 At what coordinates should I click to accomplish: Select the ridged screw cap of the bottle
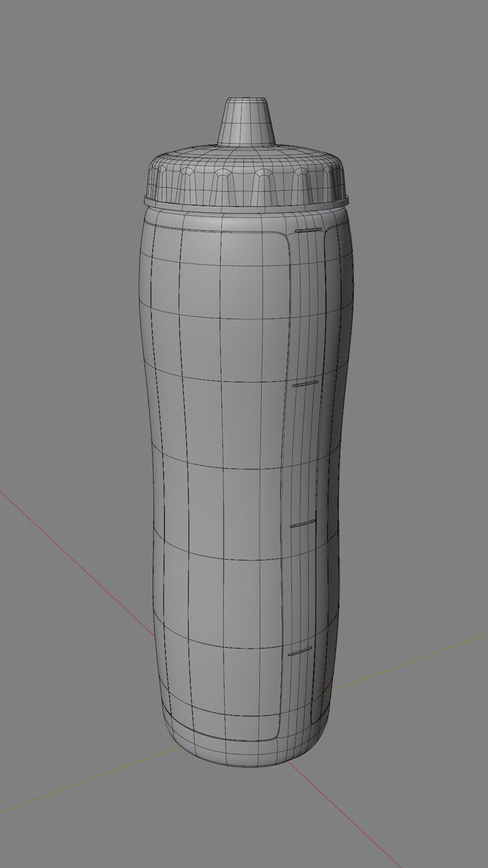(x=245, y=176)
